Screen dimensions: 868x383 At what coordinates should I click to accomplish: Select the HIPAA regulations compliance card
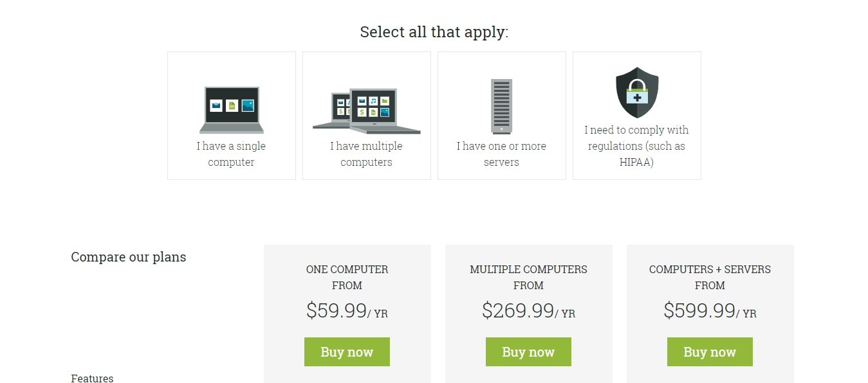pyautogui.click(x=637, y=116)
